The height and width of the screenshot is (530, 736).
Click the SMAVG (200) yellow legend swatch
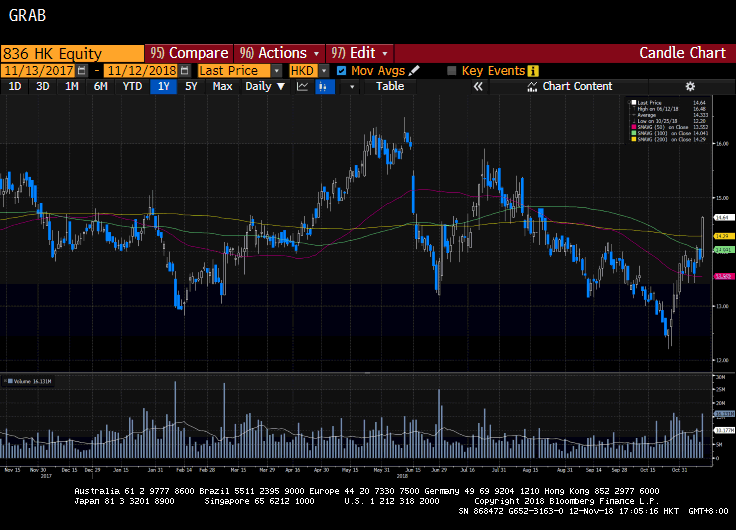pyautogui.click(x=634, y=139)
